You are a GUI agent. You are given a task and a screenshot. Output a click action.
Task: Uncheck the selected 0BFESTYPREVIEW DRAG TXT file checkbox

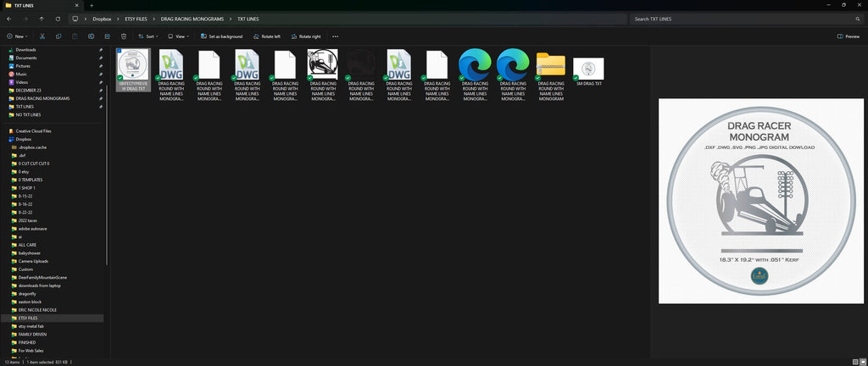tap(120, 51)
